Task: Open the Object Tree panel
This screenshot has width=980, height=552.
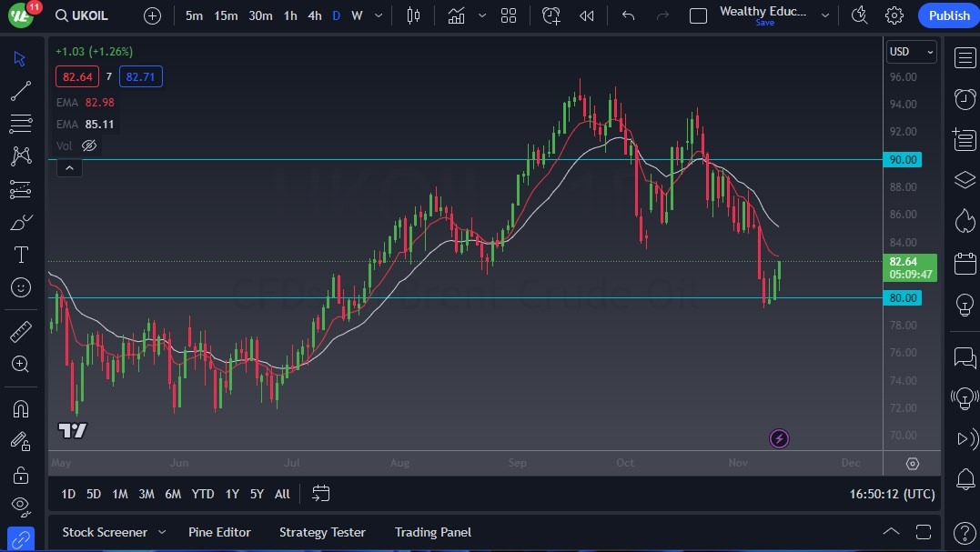Action: 965,179
